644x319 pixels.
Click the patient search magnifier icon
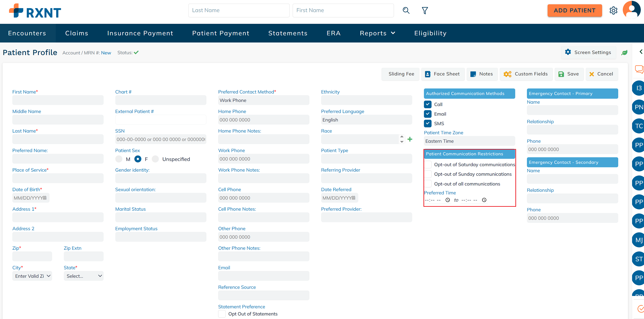click(406, 10)
